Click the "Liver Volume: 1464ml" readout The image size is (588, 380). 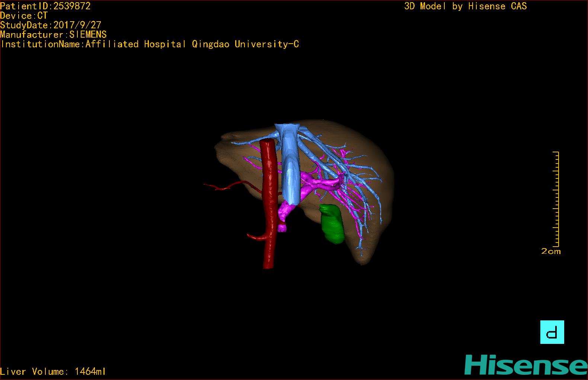click(53, 371)
